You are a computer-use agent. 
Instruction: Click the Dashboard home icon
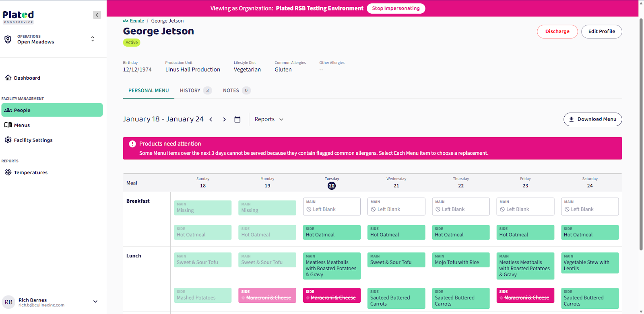click(8, 78)
